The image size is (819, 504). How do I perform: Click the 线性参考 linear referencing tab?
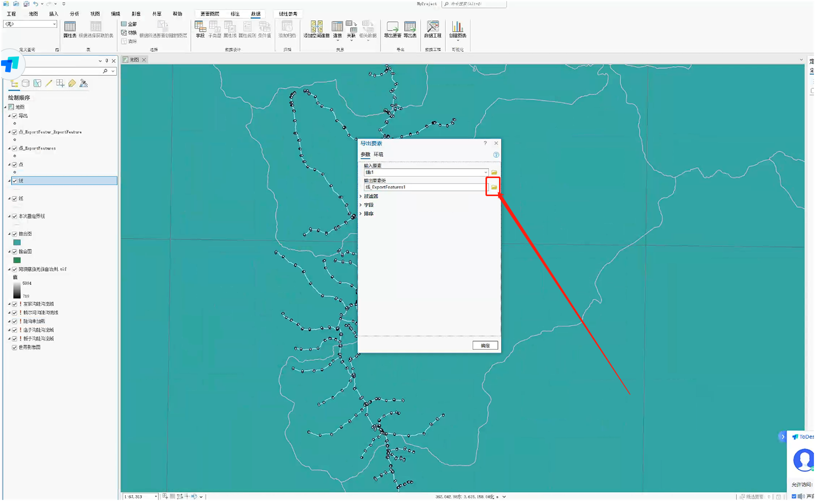click(x=288, y=14)
